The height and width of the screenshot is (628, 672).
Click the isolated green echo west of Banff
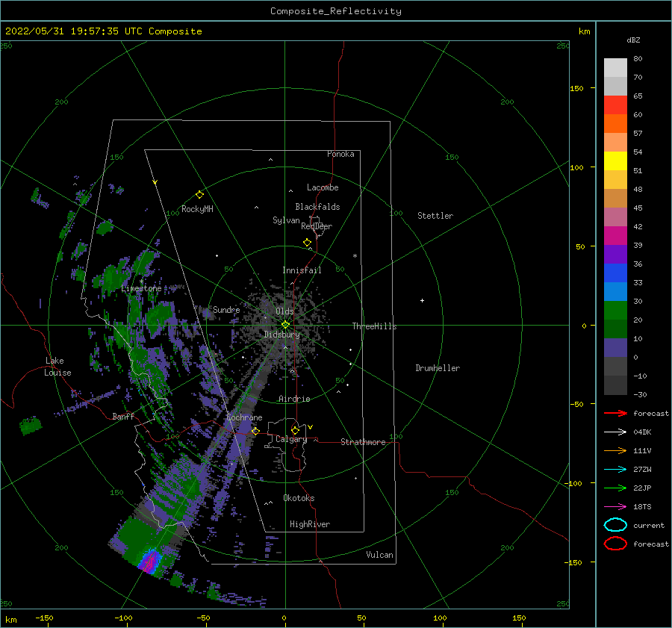(31, 425)
